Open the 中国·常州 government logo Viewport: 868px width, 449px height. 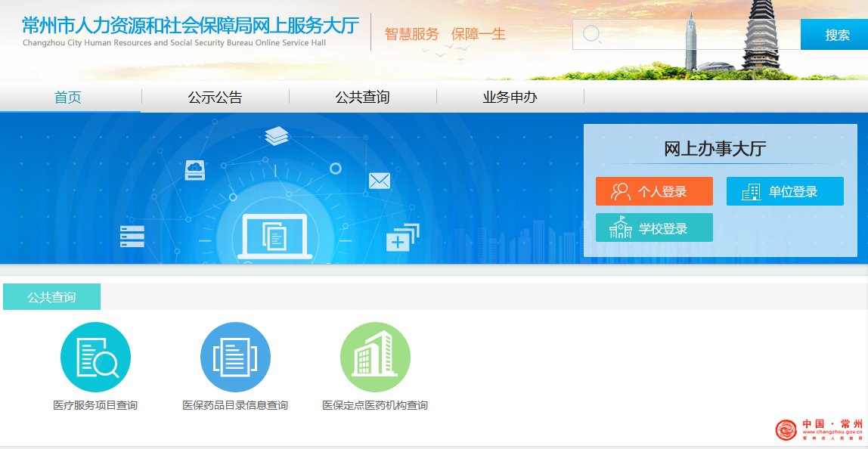pos(820,429)
